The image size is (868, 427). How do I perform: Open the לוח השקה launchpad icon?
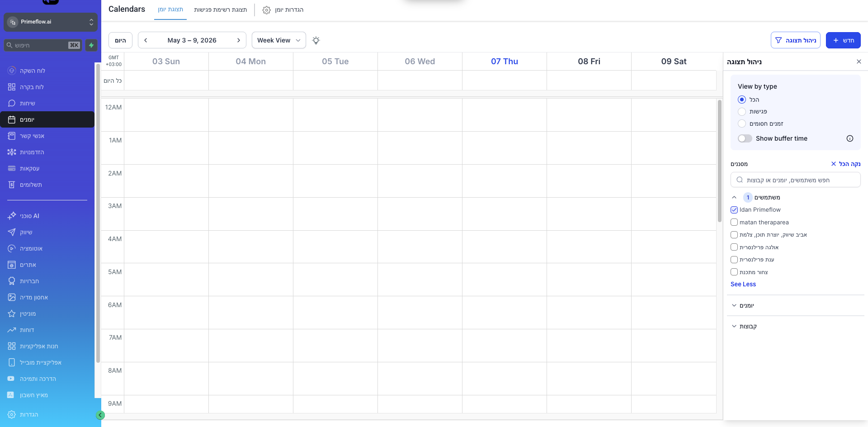(x=12, y=71)
